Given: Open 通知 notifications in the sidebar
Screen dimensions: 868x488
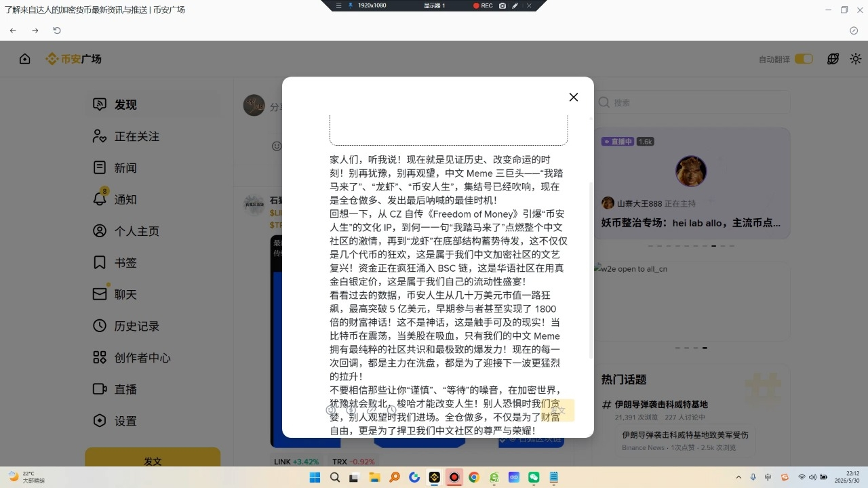Looking at the screenshot, I should [x=153, y=199].
